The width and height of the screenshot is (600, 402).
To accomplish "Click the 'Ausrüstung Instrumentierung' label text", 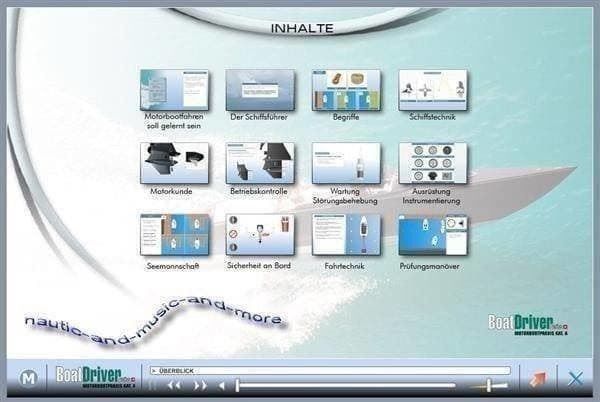I will (x=431, y=195).
